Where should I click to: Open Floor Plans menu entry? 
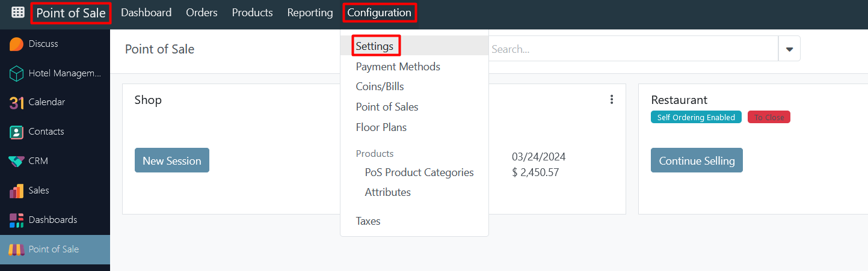381,127
